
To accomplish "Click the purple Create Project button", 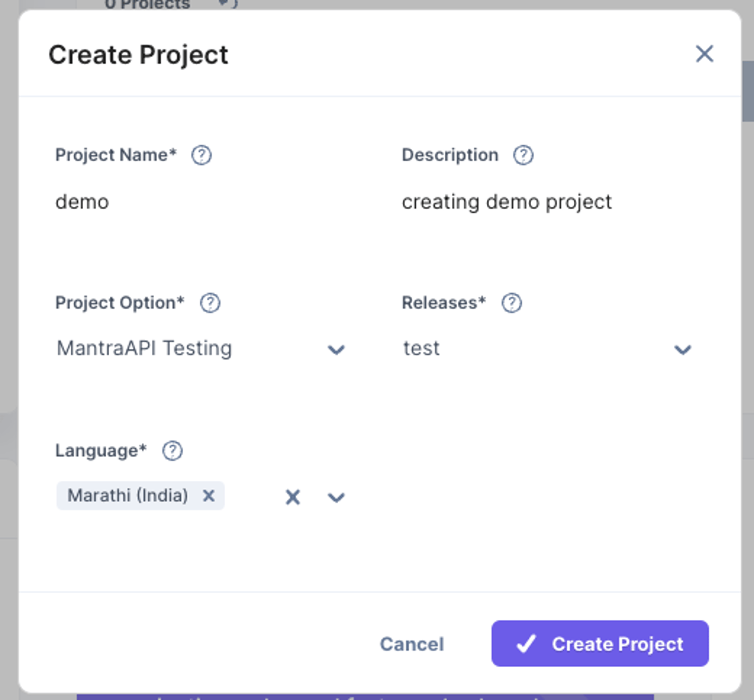I will [600, 644].
